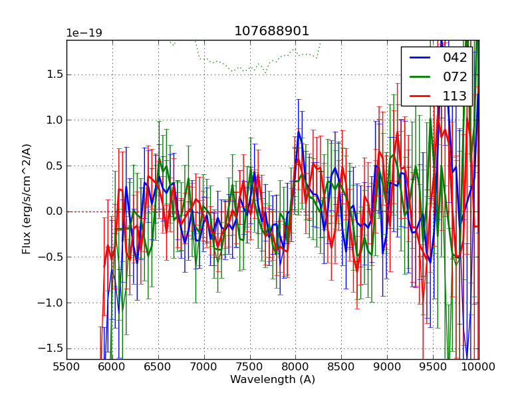This screenshot has width=532, height=399.
Task: Click the Wavelength (A) x-axis label
Action: (273, 380)
